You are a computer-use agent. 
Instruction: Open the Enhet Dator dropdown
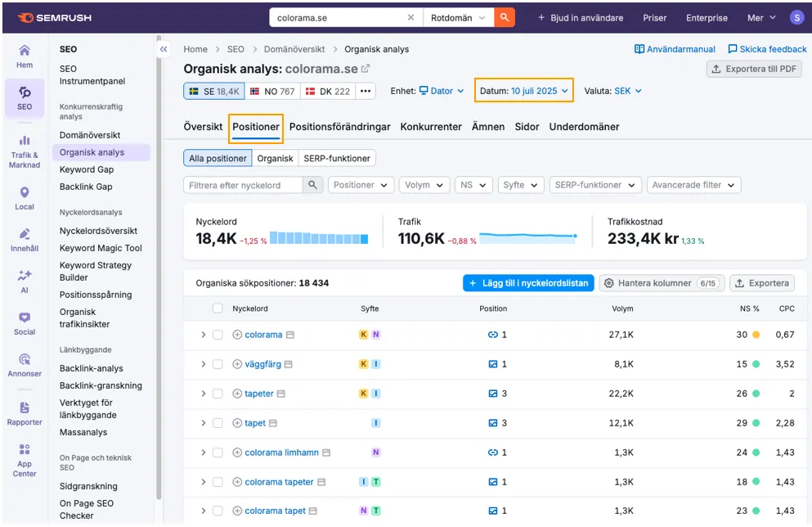click(x=442, y=91)
